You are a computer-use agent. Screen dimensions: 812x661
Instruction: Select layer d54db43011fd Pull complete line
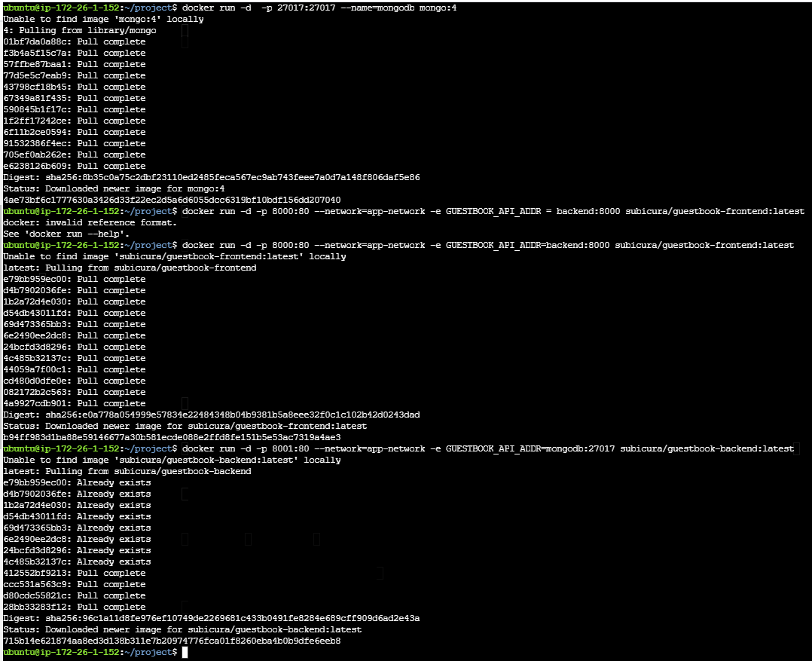click(75, 314)
